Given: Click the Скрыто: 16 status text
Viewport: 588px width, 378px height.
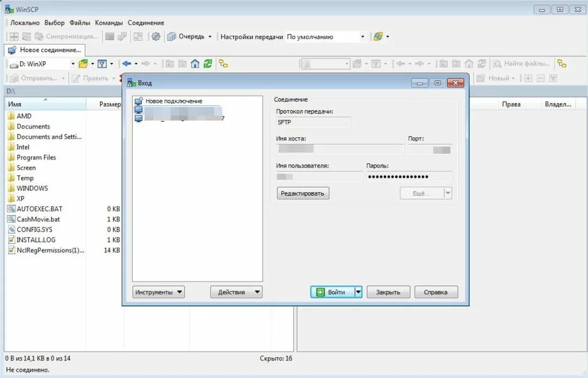Looking at the screenshot, I should (x=276, y=358).
